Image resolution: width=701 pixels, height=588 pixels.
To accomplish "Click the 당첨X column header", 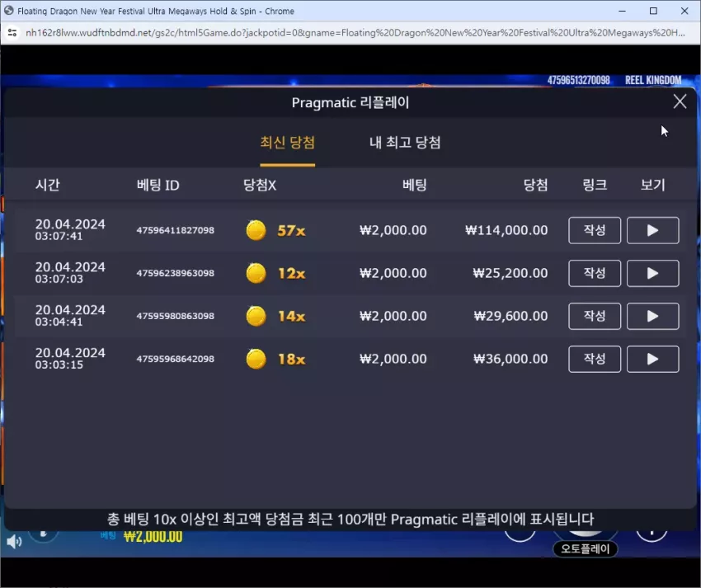I will pyautogui.click(x=260, y=185).
